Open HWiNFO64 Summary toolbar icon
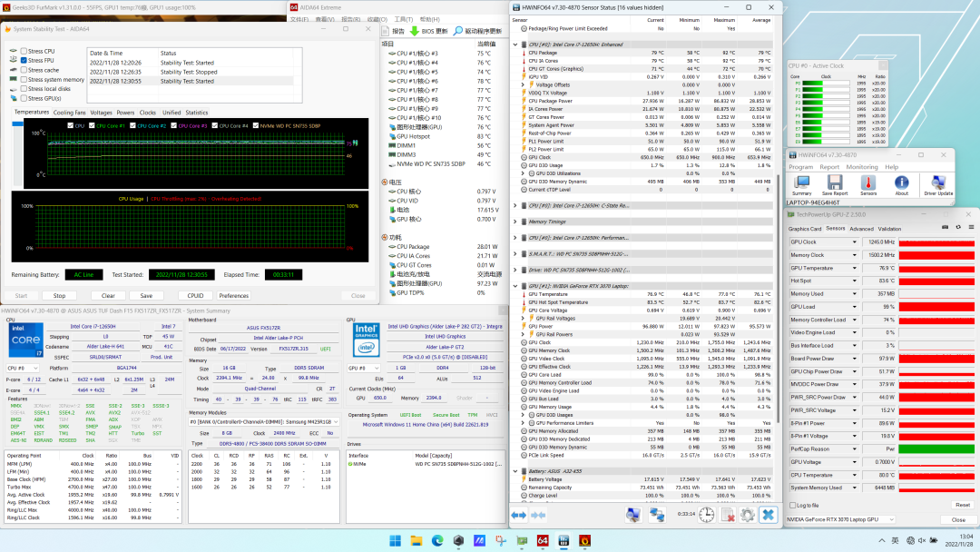Viewport: 980px width, 552px height. (801, 184)
